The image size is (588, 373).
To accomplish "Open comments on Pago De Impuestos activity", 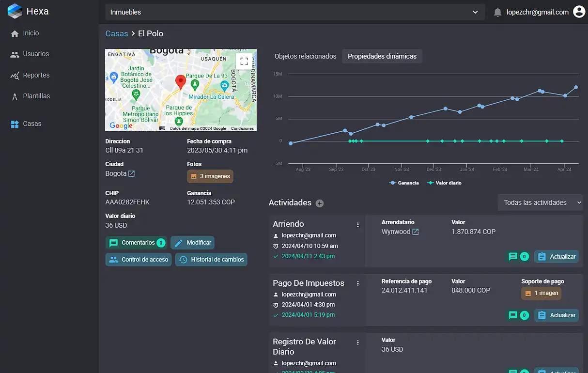I will click(x=518, y=315).
